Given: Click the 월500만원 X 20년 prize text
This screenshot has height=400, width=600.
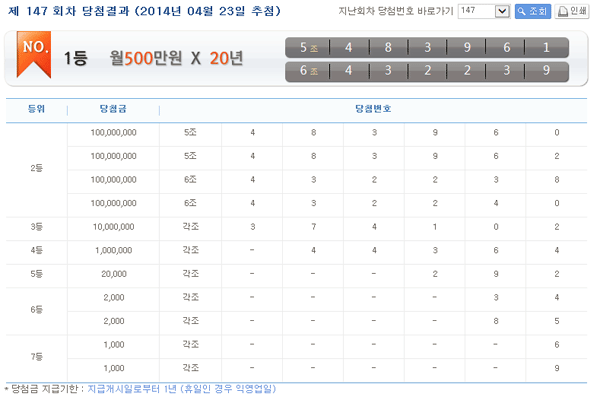Looking at the screenshot, I should [176, 59].
